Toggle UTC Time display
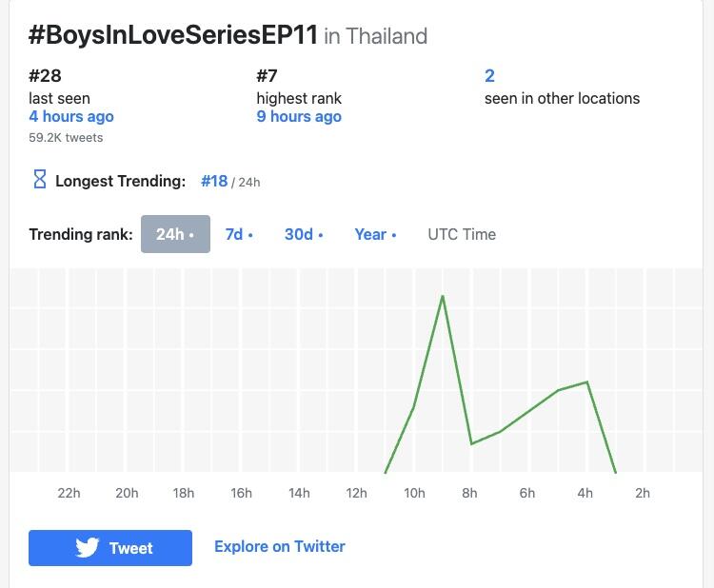Viewport: 714px width, 588px height. coord(462,234)
